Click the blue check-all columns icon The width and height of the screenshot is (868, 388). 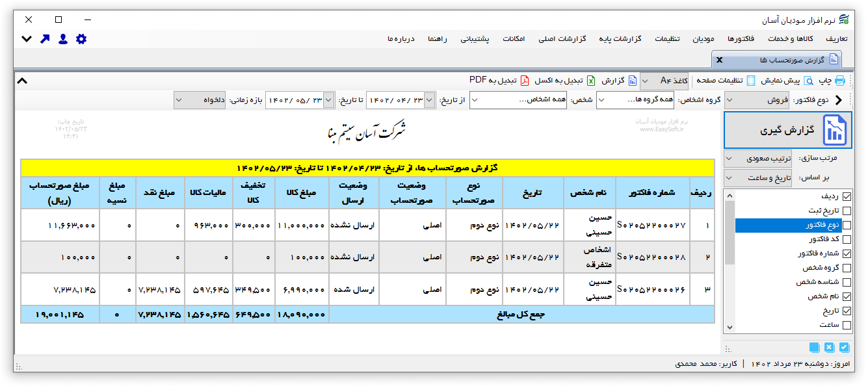click(x=845, y=347)
